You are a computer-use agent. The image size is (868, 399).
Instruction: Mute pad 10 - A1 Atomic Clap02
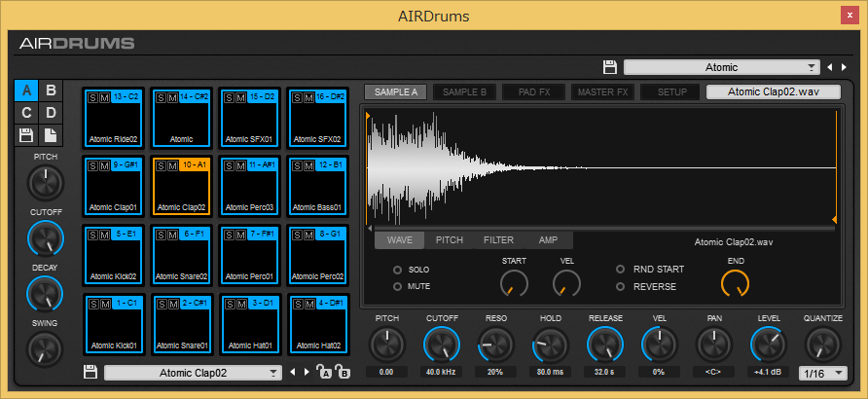coord(172,165)
